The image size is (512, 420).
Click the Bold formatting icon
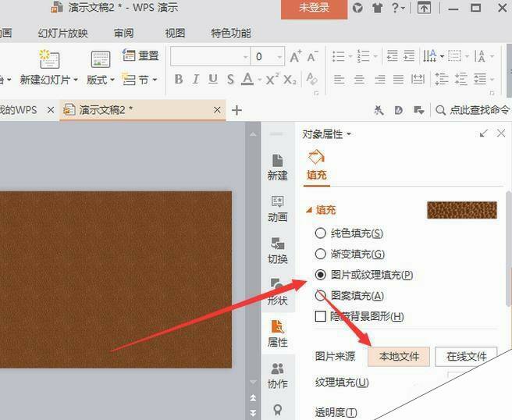(179, 80)
